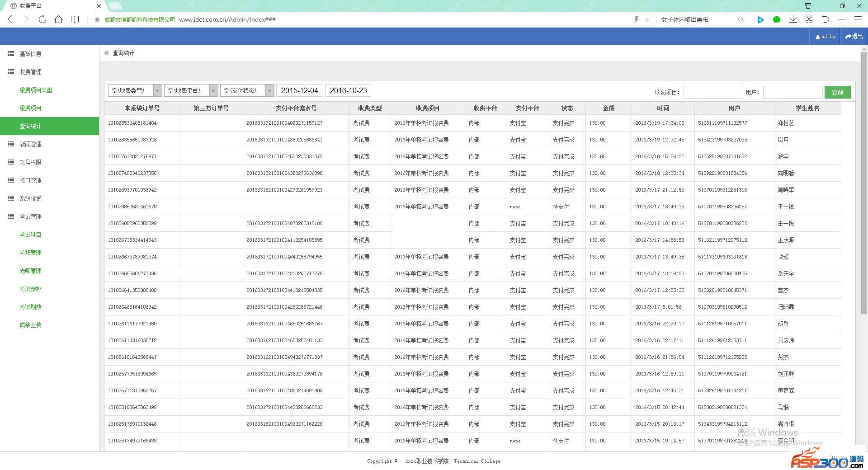Screen dimensions: 868x470
Task: Click the scissors screenshot icon
Action: [809, 19]
